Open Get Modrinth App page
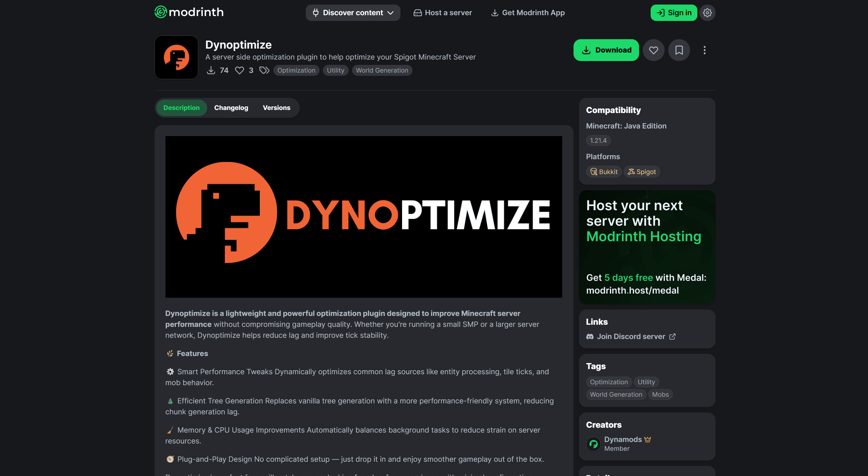Viewport: 868px width, 476px height. pyautogui.click(x=528, y=12)
